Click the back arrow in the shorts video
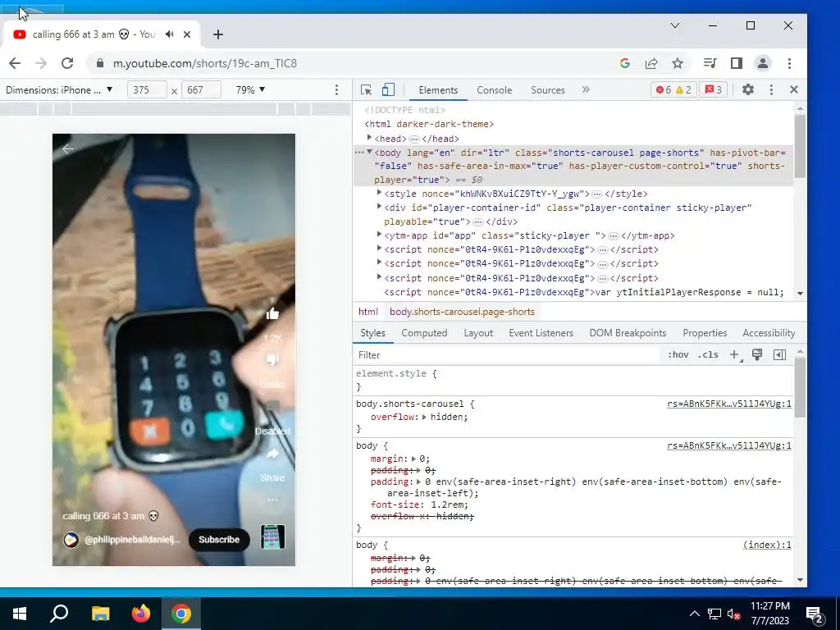The width and height of the screenshot is (840, 630). pos(68,149)
